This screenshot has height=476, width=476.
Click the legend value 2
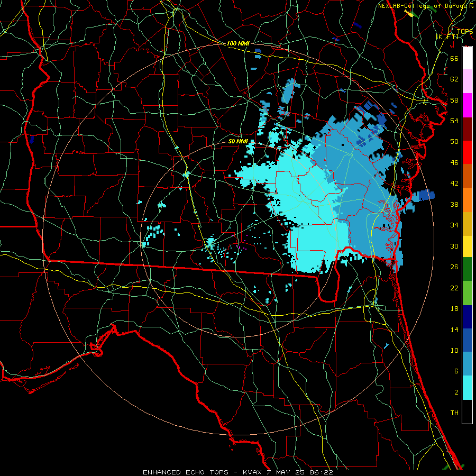(x=456, y=392)
